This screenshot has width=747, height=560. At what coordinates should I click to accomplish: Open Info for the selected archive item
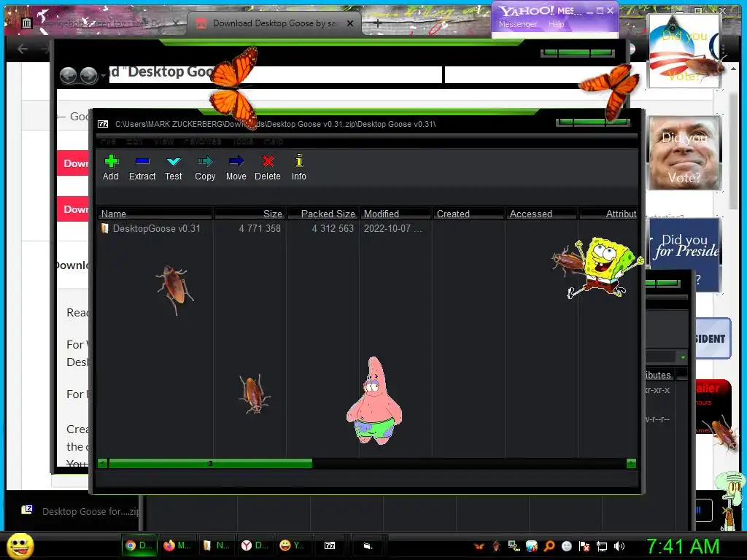click(298, 168)
